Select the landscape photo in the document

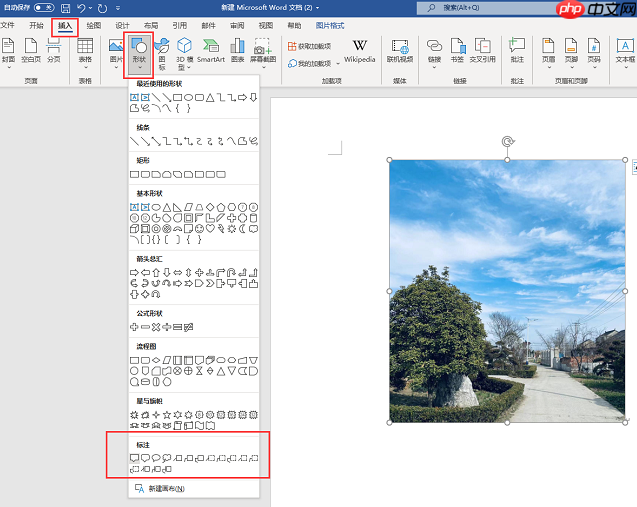pyautogui.click(x=507, y=291)
